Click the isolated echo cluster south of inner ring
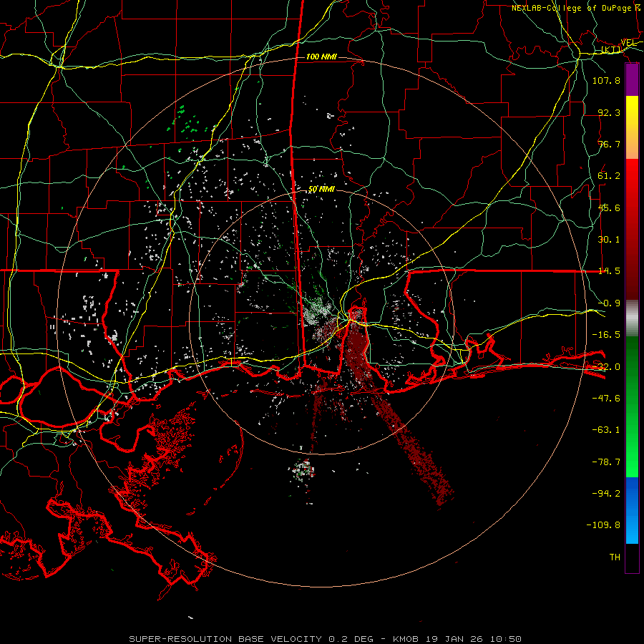This screenshot has height=644, width=644. tap(302, 469)
